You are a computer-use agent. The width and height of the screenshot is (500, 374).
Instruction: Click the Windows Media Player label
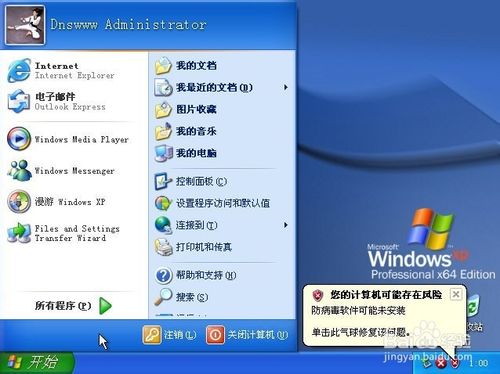(x=82, y=139)
